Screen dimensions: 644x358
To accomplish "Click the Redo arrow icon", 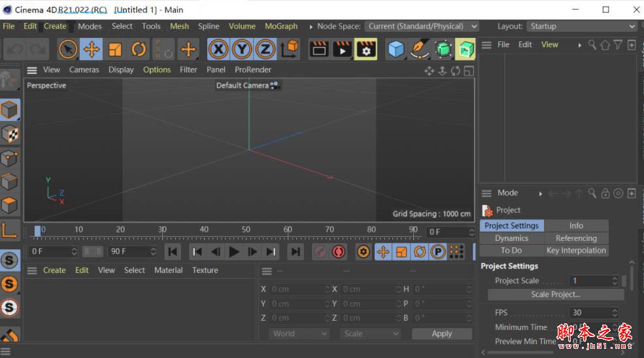I will click(x=38, y=50).
